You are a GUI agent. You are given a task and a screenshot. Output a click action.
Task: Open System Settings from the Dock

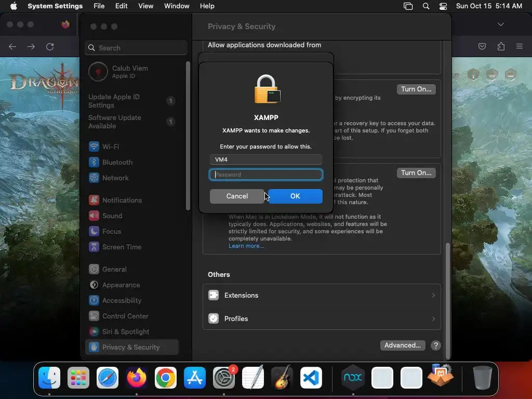[x=224, y=378]
